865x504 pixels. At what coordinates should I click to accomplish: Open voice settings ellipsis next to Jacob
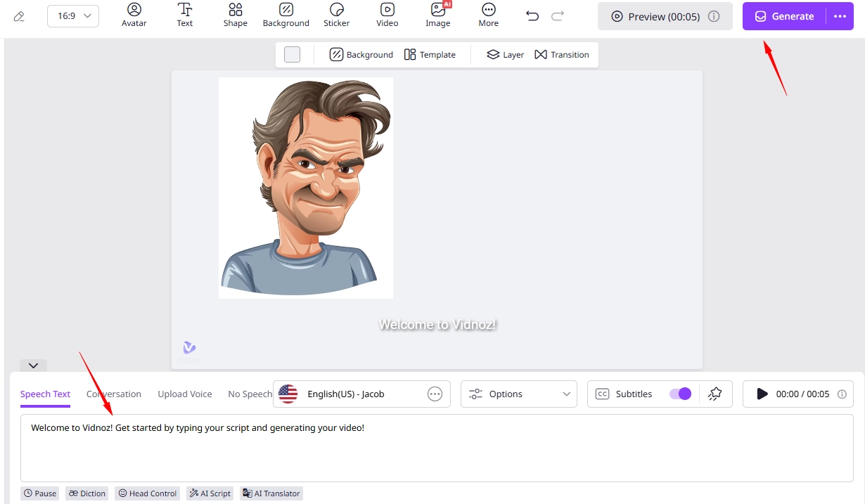click(x=435, y=394)
